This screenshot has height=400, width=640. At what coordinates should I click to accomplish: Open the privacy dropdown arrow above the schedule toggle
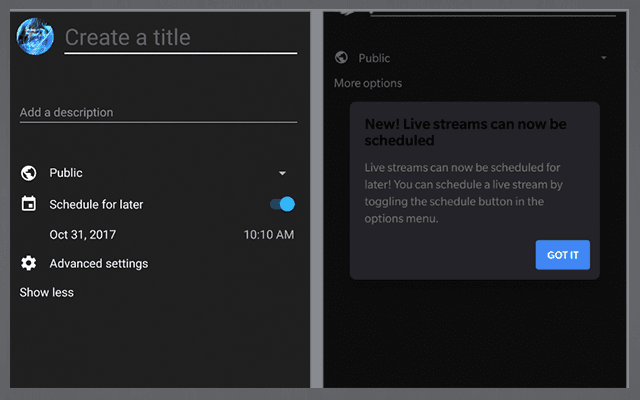(283, 173)
